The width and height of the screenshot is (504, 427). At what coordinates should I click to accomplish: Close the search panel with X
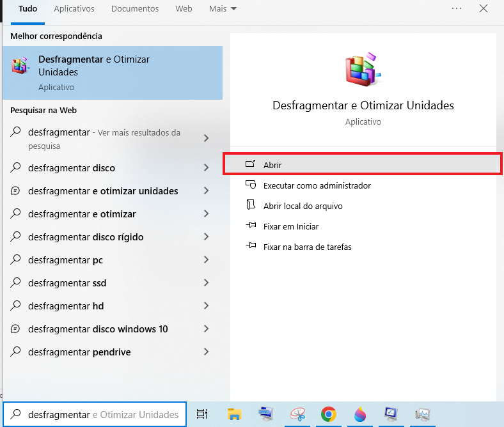point(484,8)
